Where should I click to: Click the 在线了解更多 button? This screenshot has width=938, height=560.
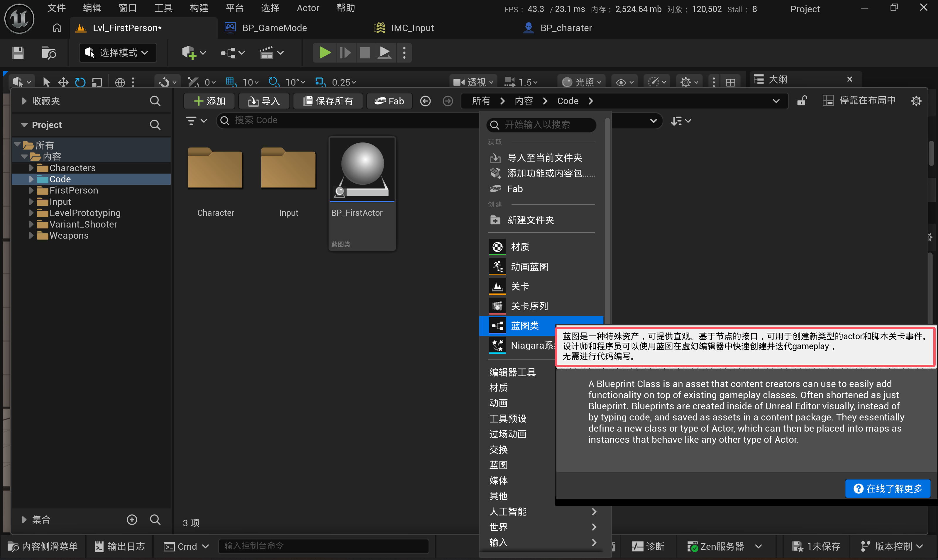(888, 489)
